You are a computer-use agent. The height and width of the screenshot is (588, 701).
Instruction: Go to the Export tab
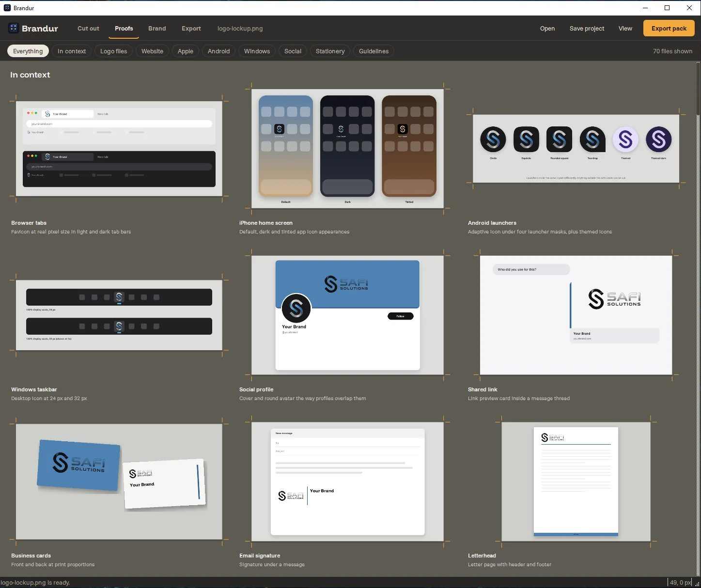pos(191,29)
